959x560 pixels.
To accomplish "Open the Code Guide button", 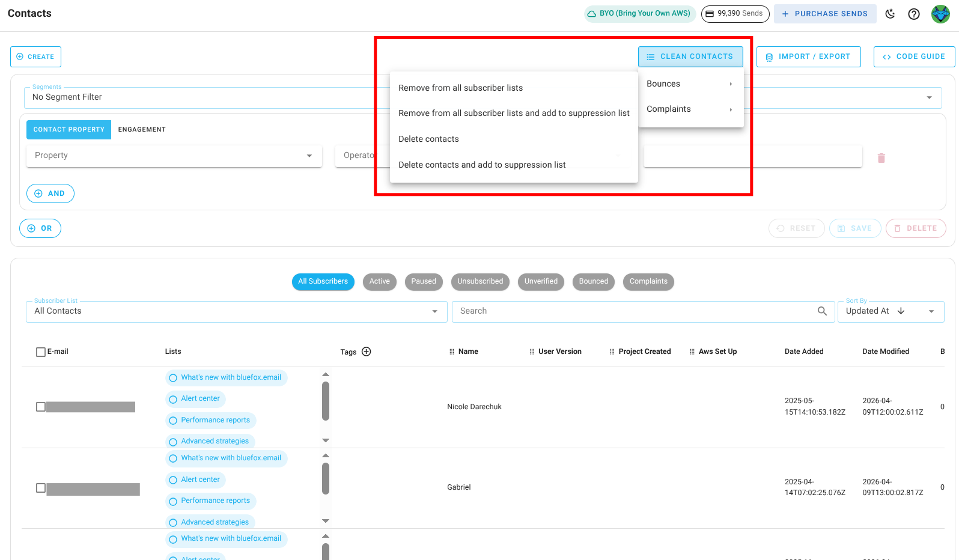I will [914, 56].
